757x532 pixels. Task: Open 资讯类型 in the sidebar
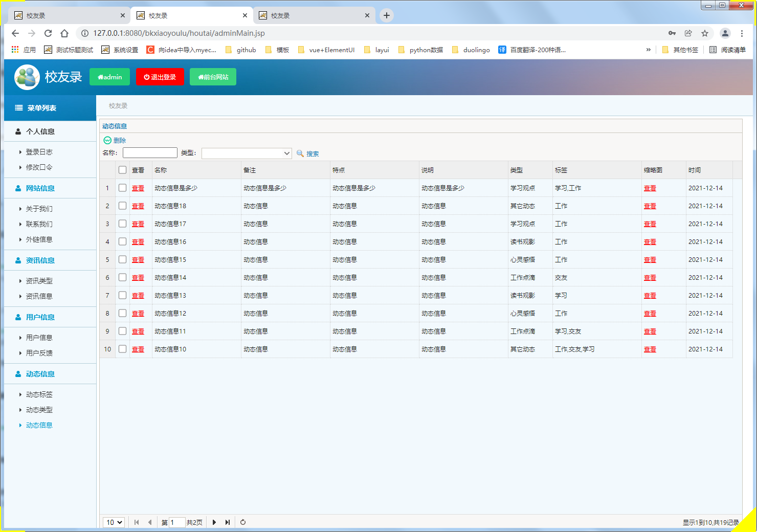tap(39, 281)
